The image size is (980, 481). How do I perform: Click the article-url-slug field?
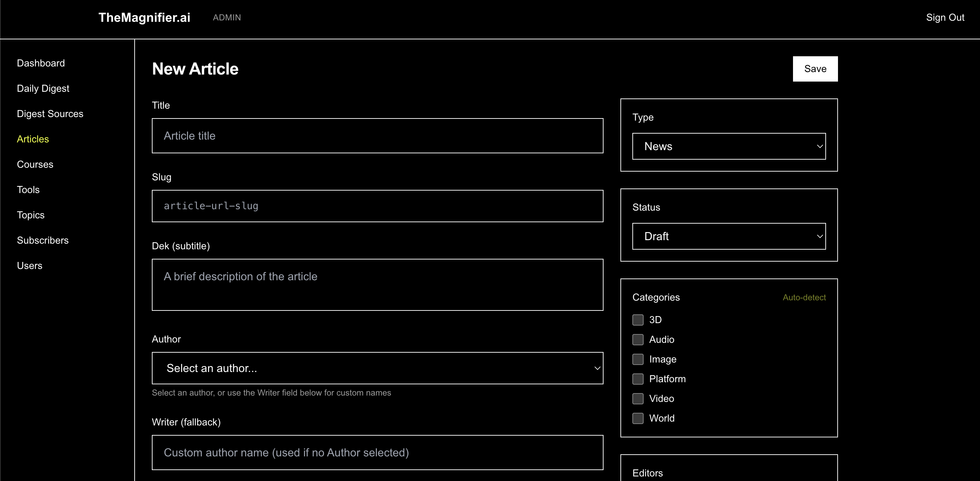pyautogui.click(x=378, y=206)
